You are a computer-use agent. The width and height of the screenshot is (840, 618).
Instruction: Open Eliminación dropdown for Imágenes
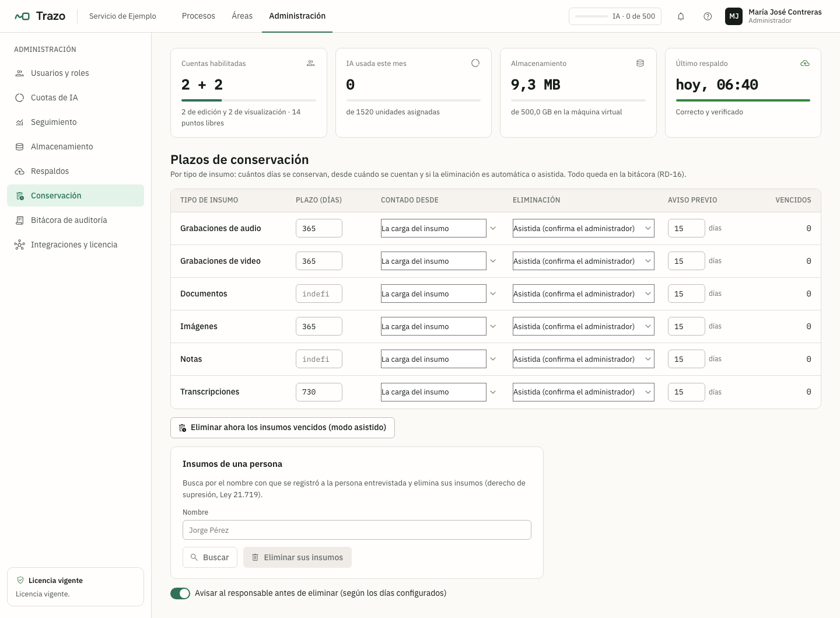[583, 326]
